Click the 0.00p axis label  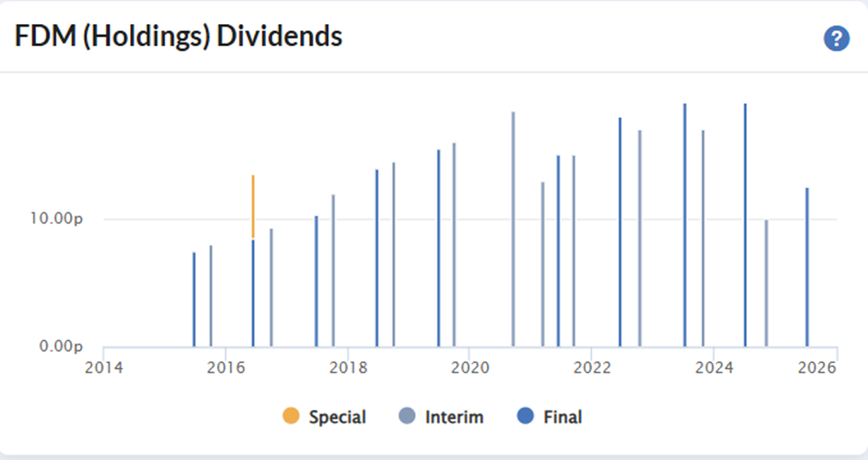tap(61, 346)
